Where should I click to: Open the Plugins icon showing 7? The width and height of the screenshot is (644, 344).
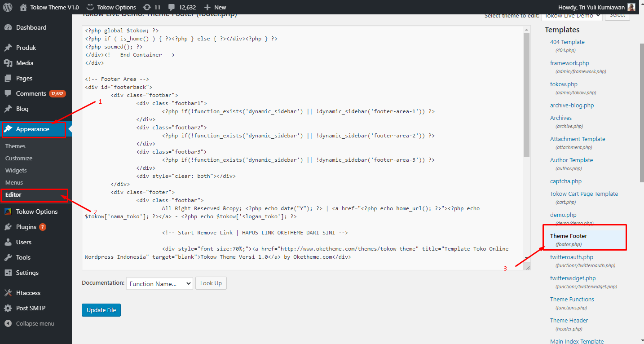(x=9, y=227)
